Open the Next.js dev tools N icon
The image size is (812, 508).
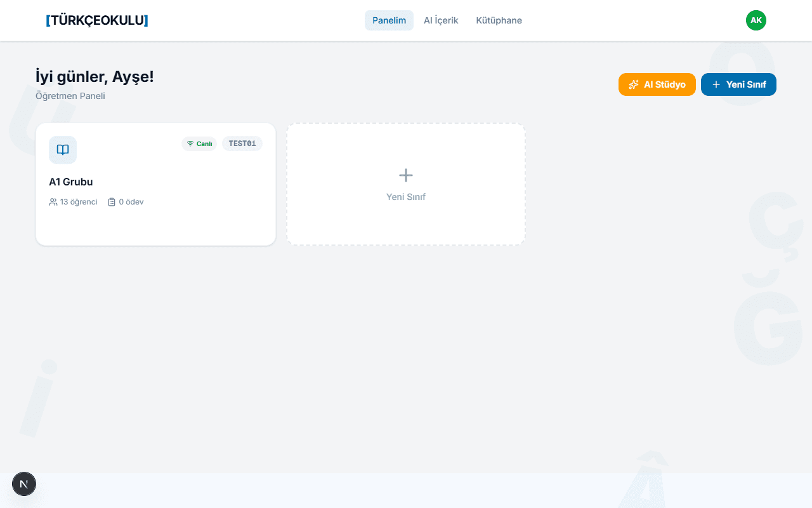pyautogui.click(x=24, y=484)
